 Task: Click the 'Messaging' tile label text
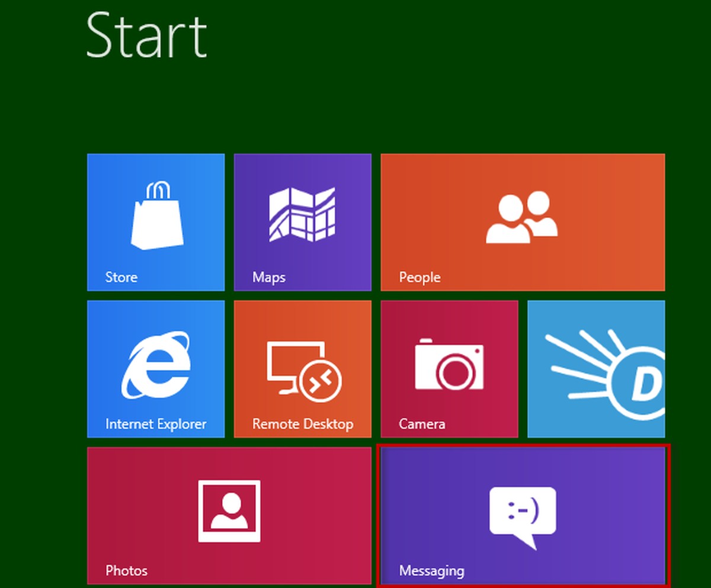(x=431, y=571)
